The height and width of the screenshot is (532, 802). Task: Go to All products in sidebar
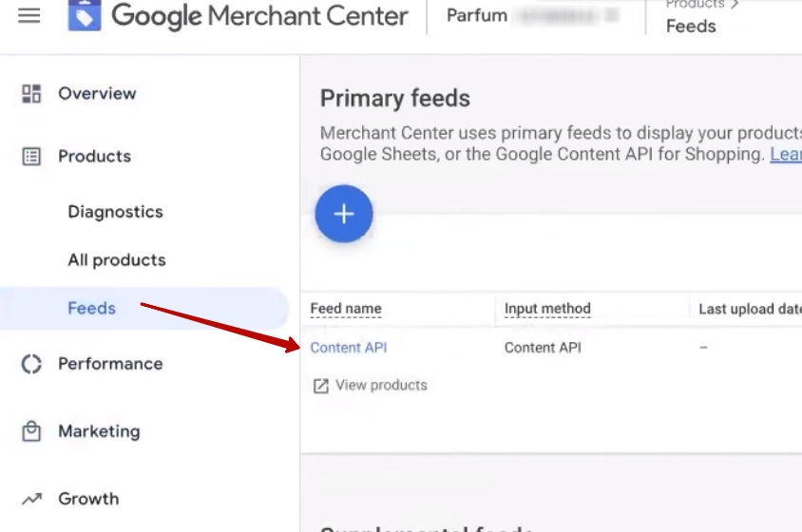[116, 260]
